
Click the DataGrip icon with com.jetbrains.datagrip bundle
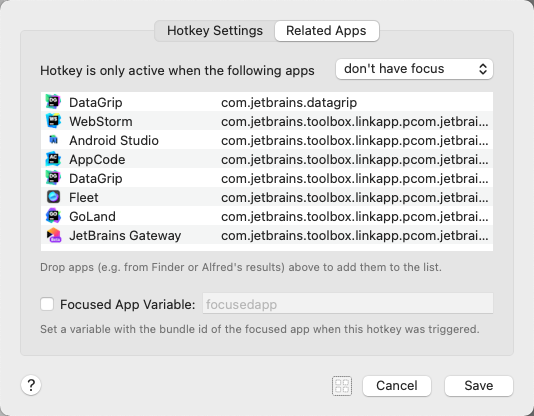53,102
